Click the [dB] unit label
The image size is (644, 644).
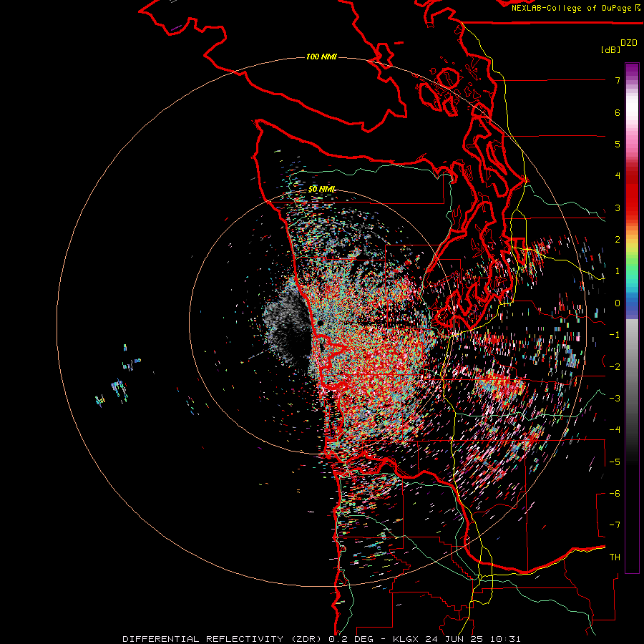611,49
